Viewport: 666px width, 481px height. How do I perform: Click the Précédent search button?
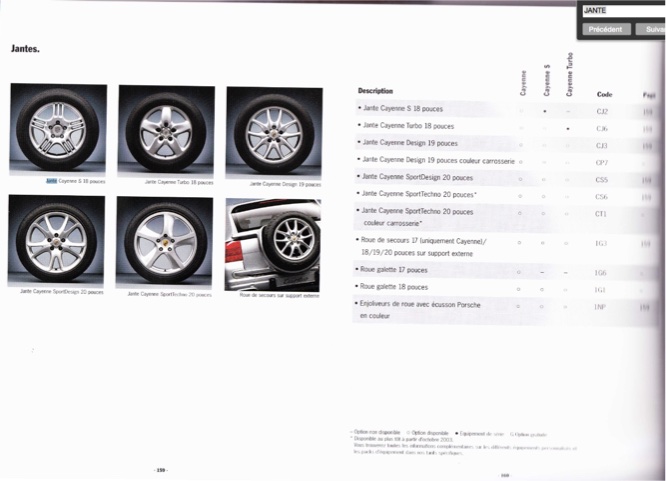tap(606, 29)
